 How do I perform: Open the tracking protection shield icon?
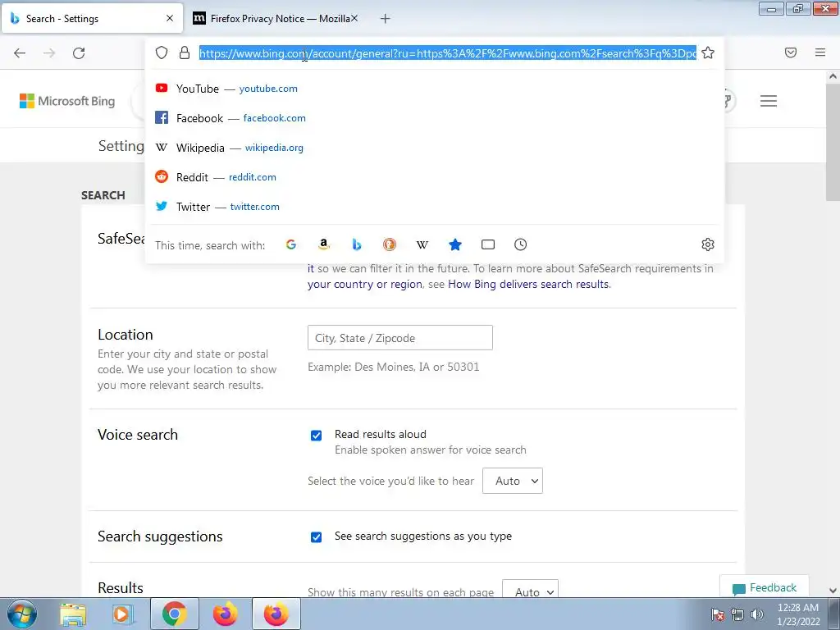pyautogui.click(x=162, y=52)
